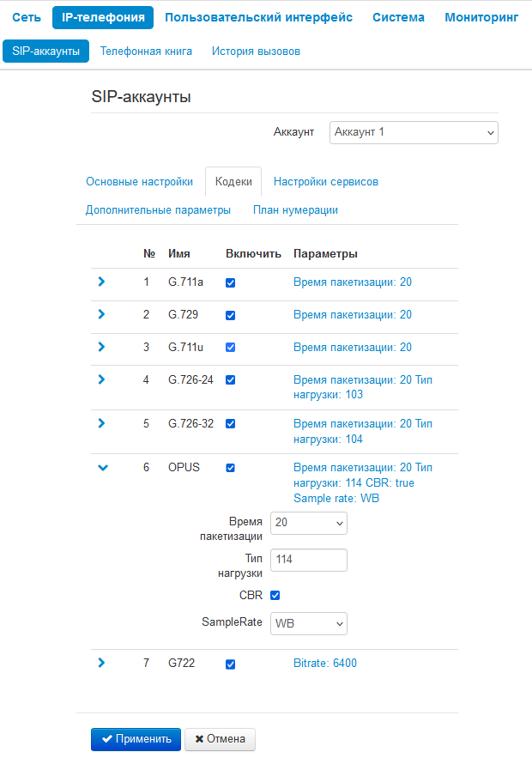The height and width of the screenshot is (764, 532).
Task: Expand the G.711a codec row chevron
Action: point(101,282)
